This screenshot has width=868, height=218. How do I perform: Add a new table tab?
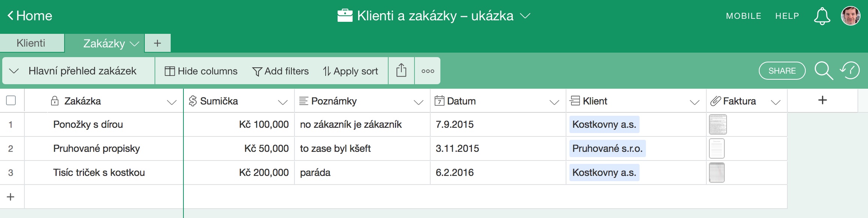(x=157, y=43)
